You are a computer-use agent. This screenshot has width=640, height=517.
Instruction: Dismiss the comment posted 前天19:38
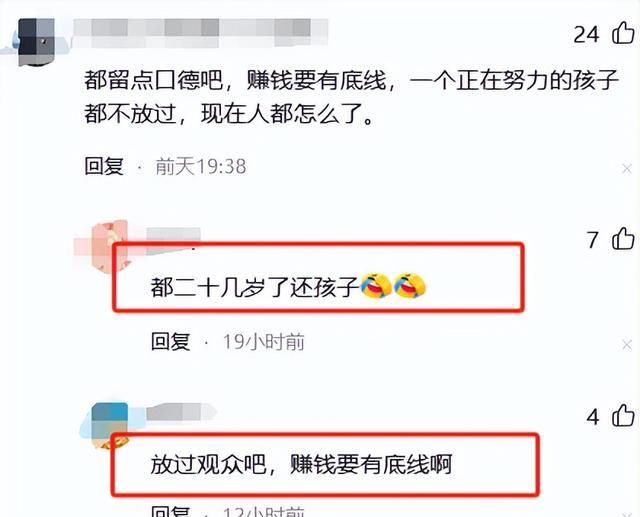tap(627, 168)
